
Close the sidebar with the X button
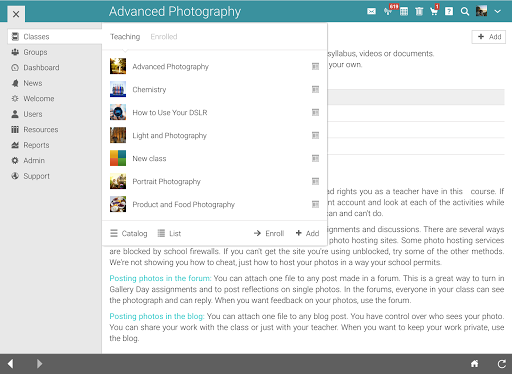(x=16, y=14)
